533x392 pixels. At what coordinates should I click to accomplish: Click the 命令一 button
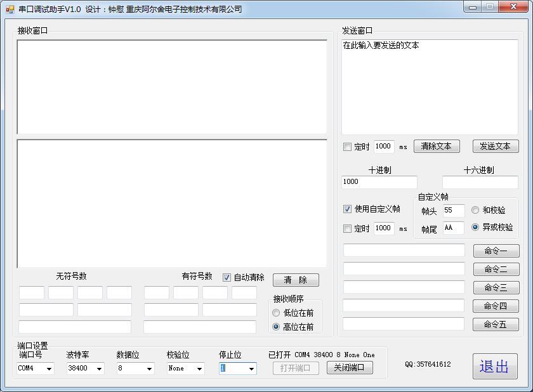[x=496, y=251]
